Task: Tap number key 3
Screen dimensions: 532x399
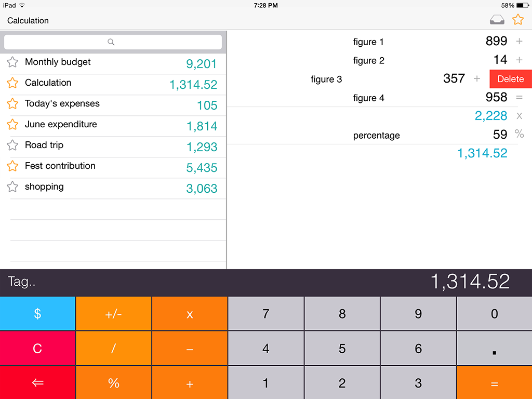Action: (x=418, y=383)
